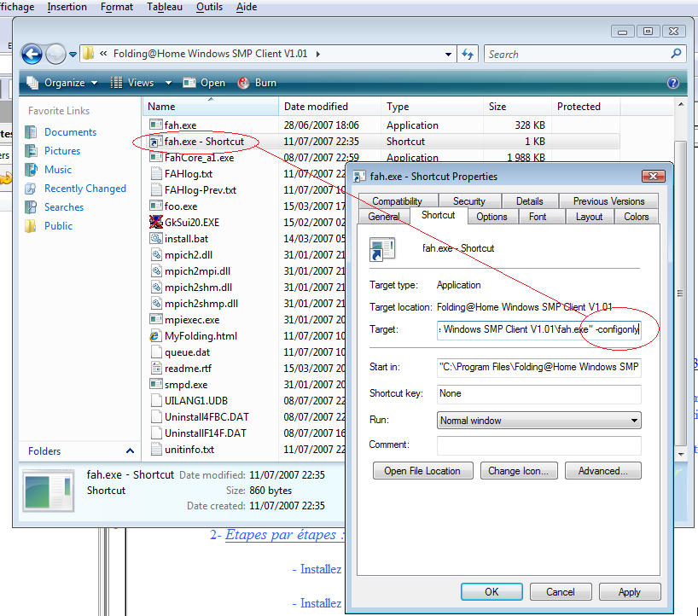Switch to the Layout tab
This screenshot has width=698, height=616.
pos(589,217)
